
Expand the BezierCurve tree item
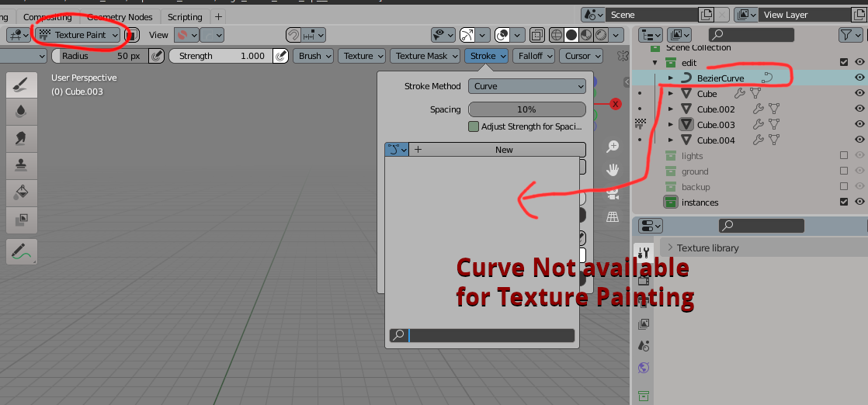pyautogui.click(x=671, y=78)
